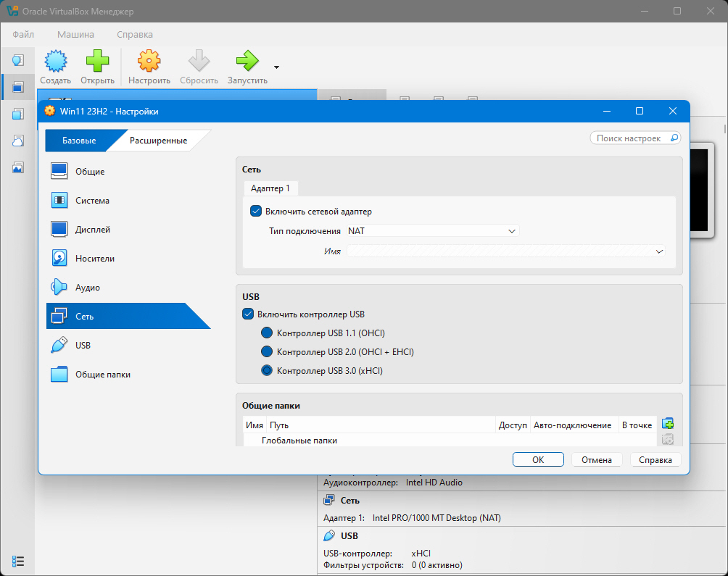Click the greyed Сбросить arrow icon
Screen dimensions: 728x576
[199, 61]
